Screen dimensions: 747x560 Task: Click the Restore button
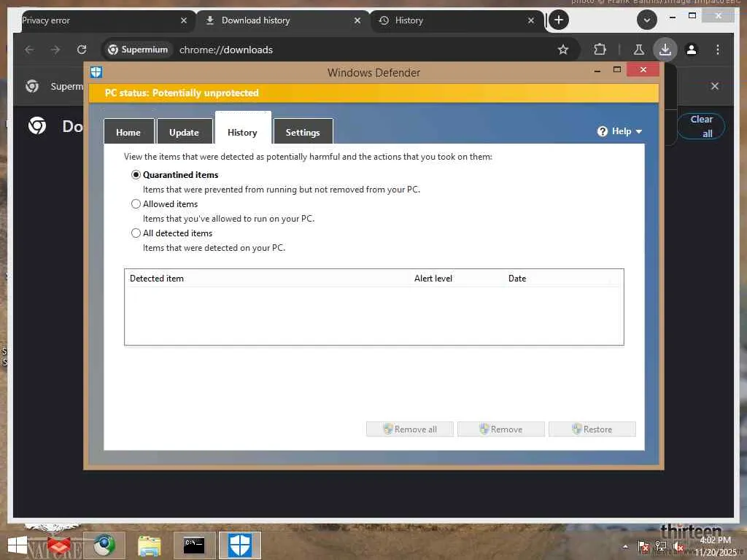pyautogui.click(x=592, y=429)
